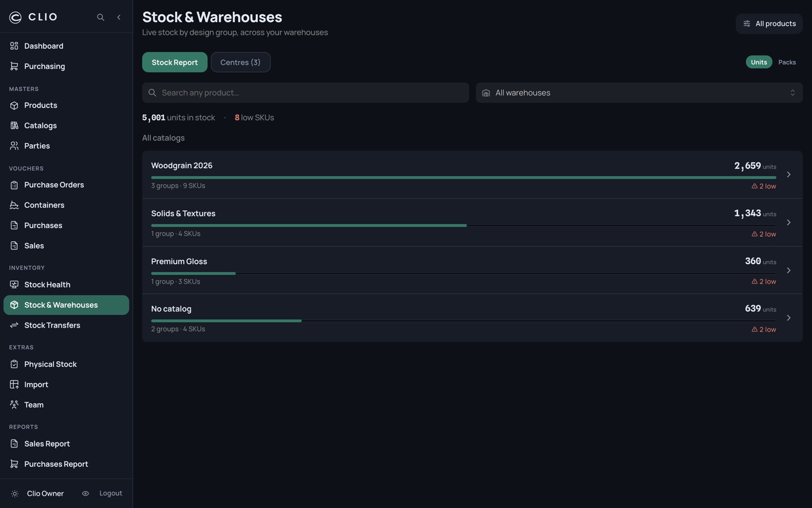This screenshot has height=508, width=812.
Task: Click the Products box icon
Action: tap(14, 105)
